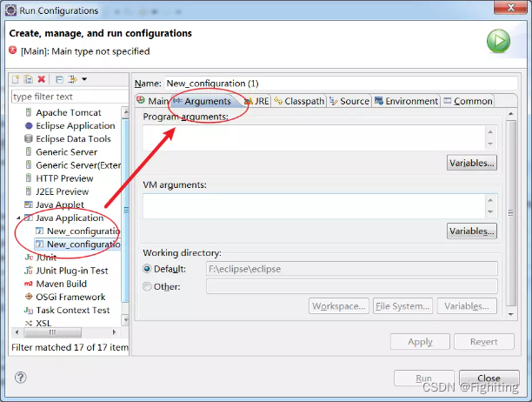Select the Default working directory radio

pyautogui.click(x=147, y=269)
